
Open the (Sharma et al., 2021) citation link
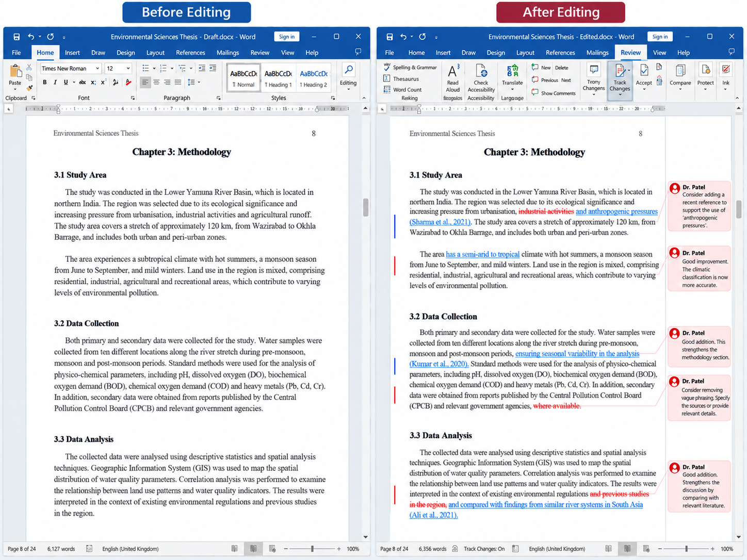(x=441, y=222)
